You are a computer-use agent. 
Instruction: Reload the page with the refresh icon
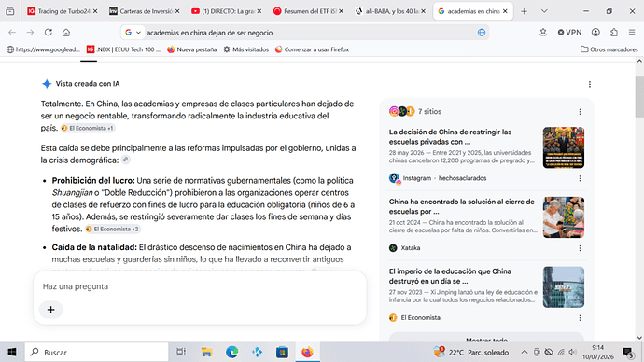pos(48,33)
